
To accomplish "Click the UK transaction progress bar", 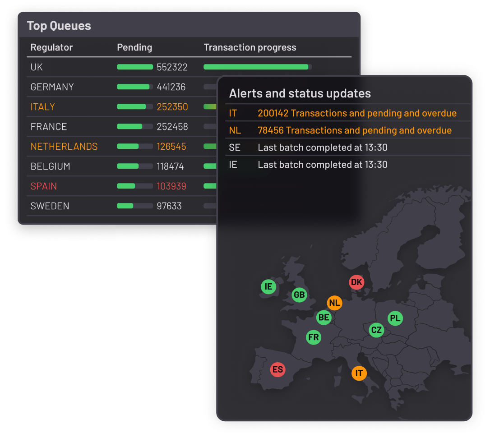I will coord(256,67).
